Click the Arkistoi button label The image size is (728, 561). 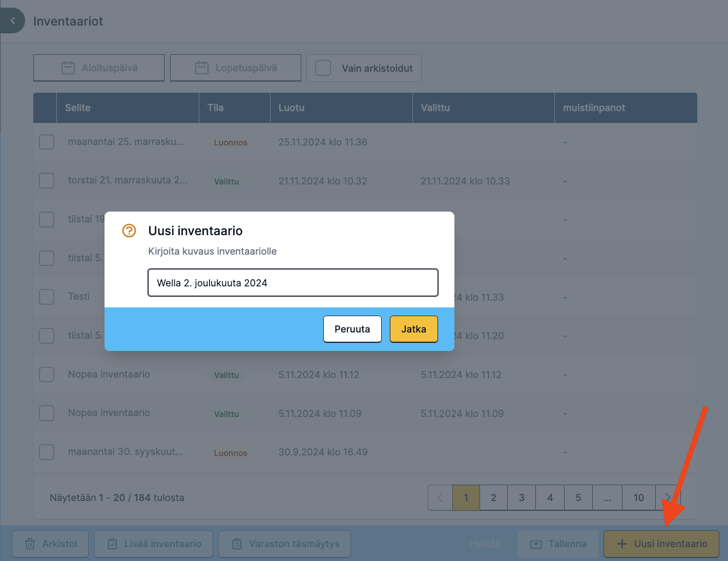pos(59,544)
